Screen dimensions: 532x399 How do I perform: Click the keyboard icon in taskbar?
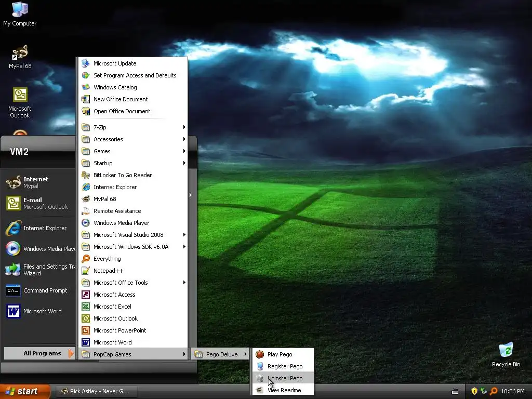click(455, 392)
